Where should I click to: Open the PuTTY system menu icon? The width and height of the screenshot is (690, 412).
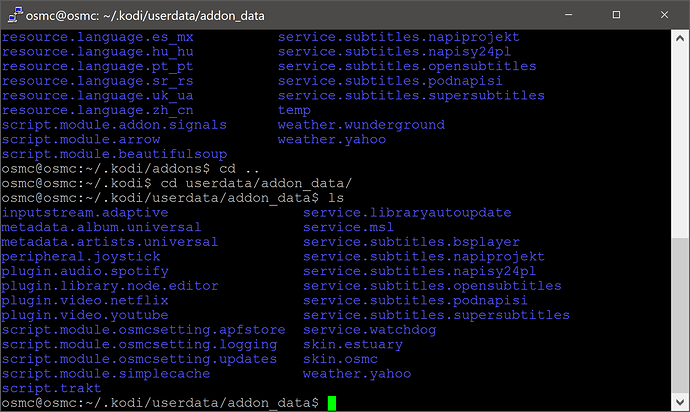point(15,15)
